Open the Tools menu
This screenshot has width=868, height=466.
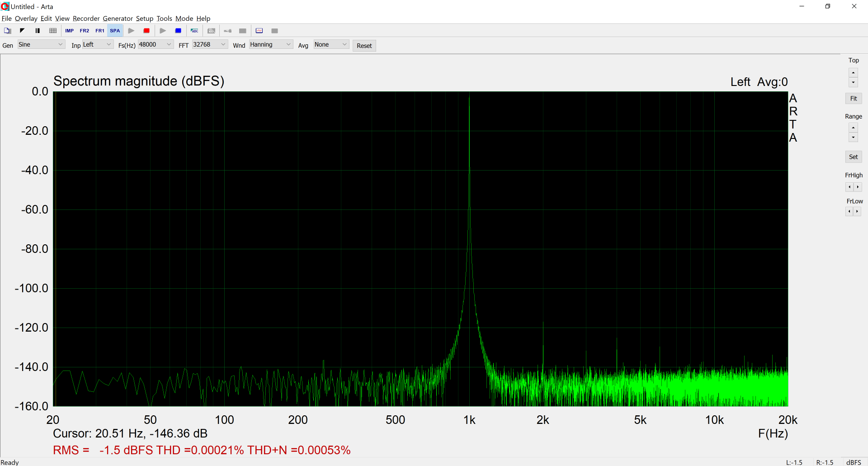click(x=164, y=19)
